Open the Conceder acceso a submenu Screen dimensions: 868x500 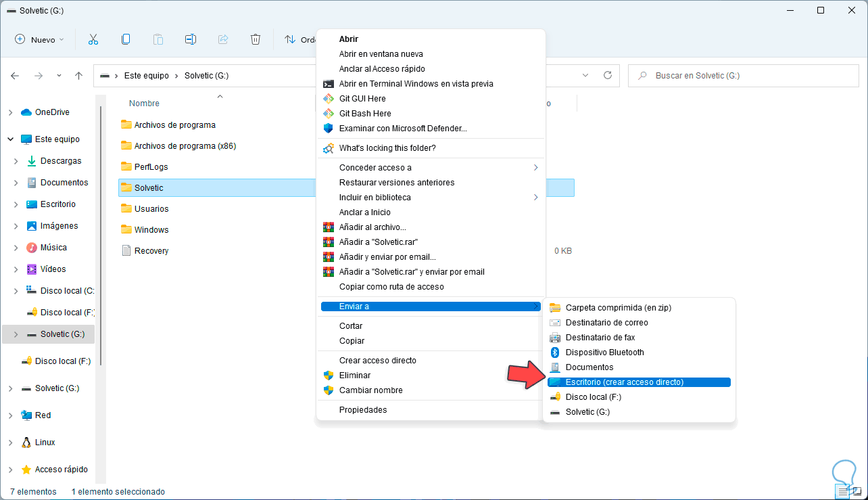click(431, 168)
